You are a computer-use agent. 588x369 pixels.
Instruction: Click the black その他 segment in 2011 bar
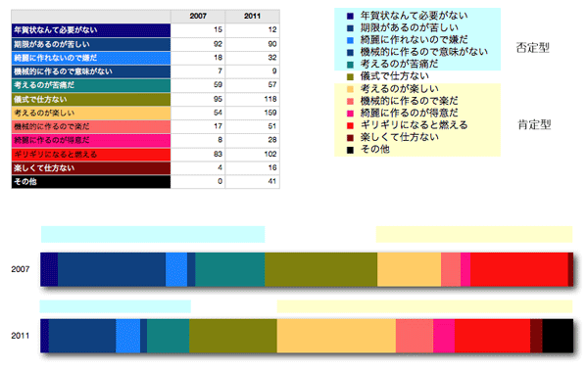tap(558, 336)
